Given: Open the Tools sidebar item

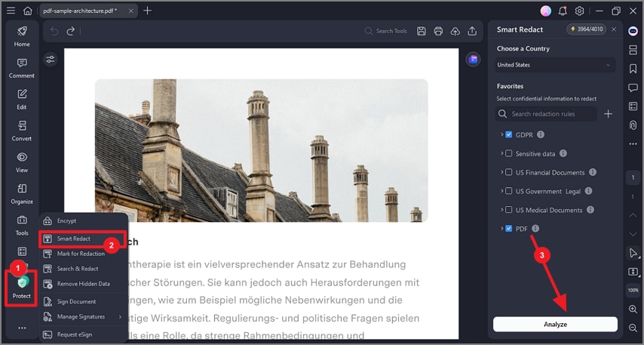Looking at the screenshot, I should [x=22, y=225].
